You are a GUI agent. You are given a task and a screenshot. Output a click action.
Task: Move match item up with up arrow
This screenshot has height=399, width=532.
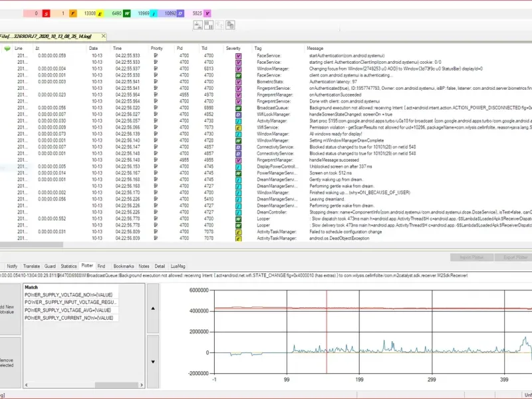(x=152, y=309)
